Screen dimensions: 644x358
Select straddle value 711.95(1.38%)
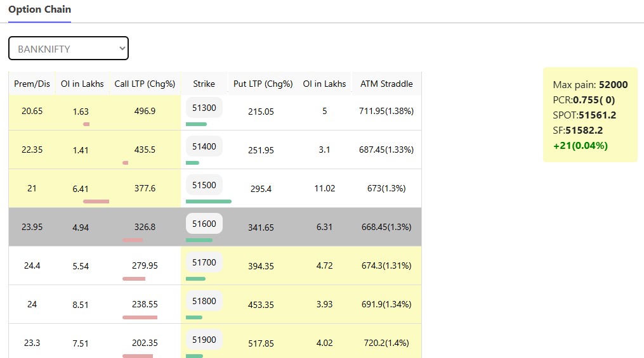click(386, 111)
